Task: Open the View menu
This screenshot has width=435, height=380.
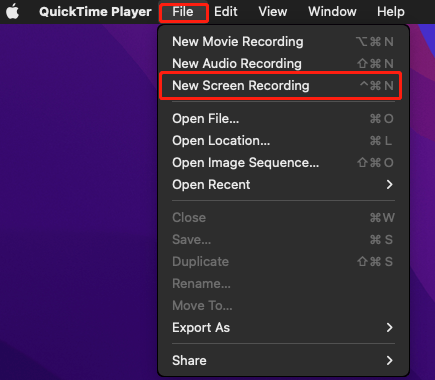Action: 273,12
